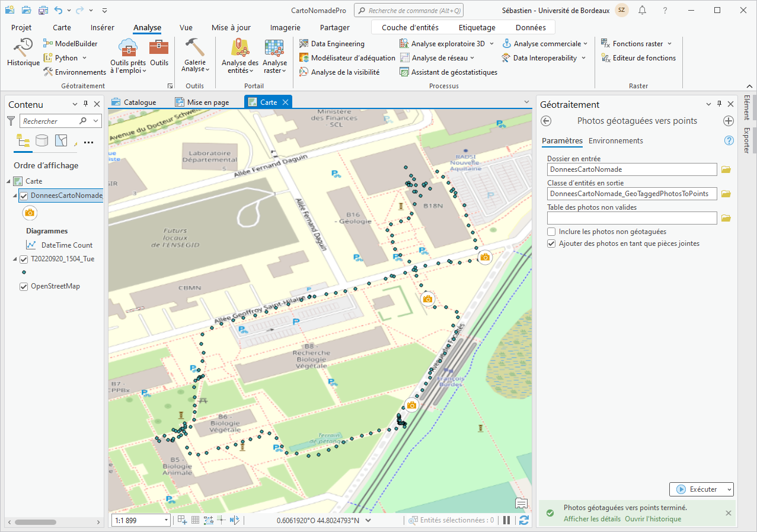The width and height of the screenshot is (757, 532).
Task: Open Analyse de la visibilité
Action: 339,72
